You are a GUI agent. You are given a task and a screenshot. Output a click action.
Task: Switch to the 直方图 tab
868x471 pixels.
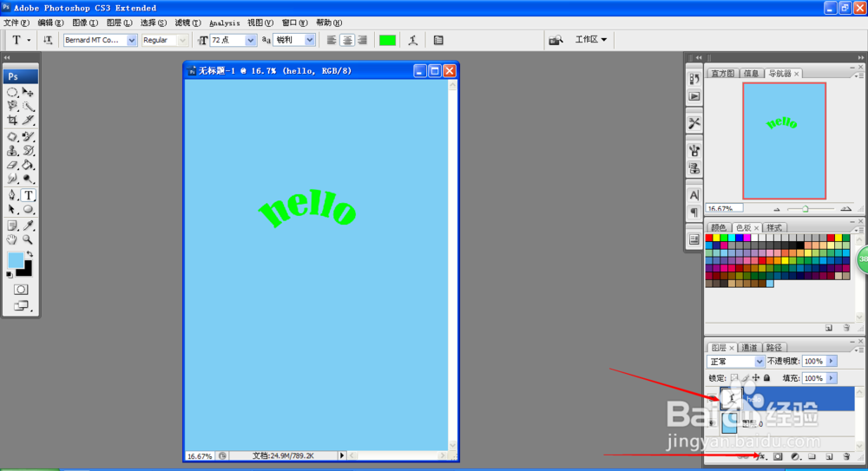[x=722, y=73]
